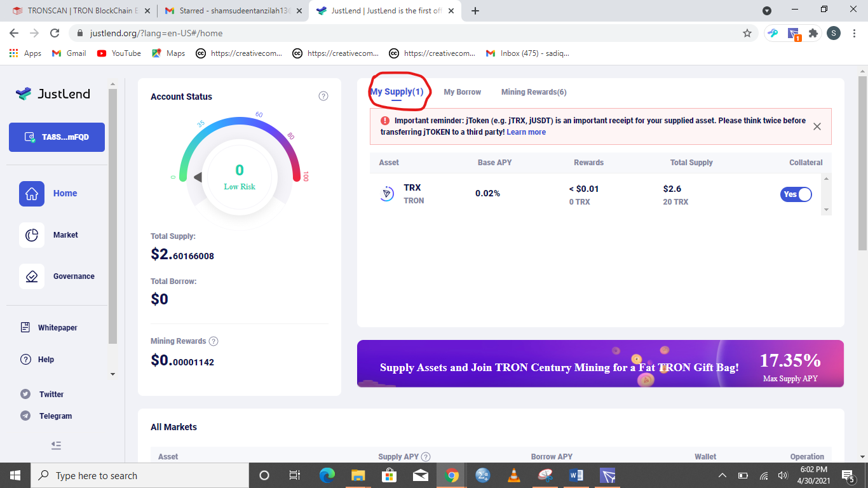This screenshot has width=868, height=488.
Task: Open the Gmail bookmark
Action: click(x=69, y=53)
